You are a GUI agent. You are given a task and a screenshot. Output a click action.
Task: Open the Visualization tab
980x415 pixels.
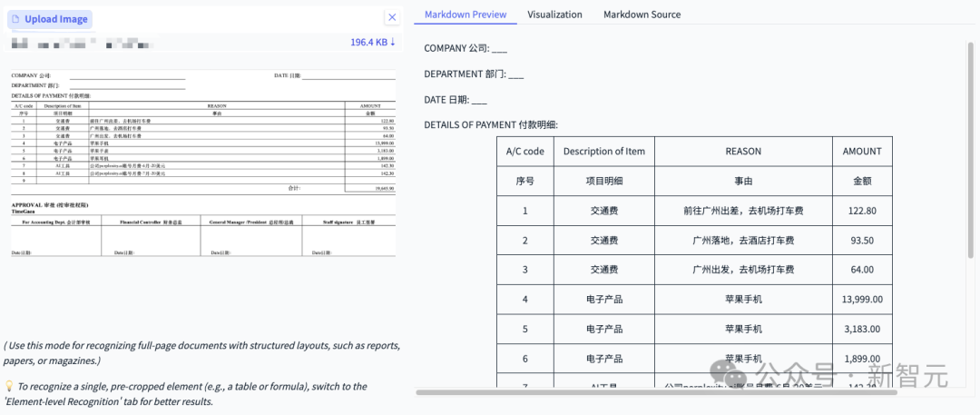(x=554, y=15)
